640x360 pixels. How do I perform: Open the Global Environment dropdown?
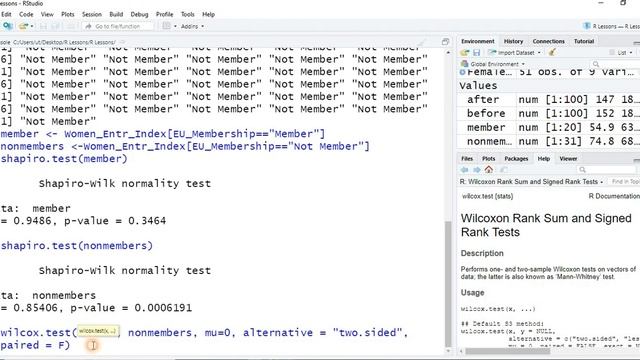tap(493, 64)
